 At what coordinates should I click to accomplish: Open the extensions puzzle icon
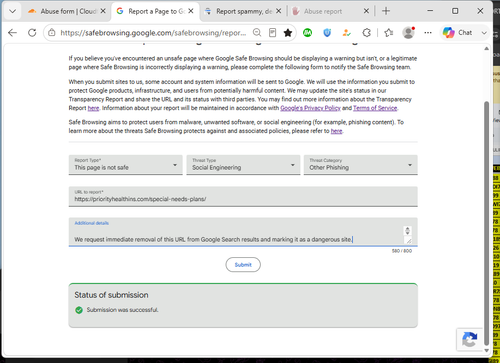pos(366,33)
